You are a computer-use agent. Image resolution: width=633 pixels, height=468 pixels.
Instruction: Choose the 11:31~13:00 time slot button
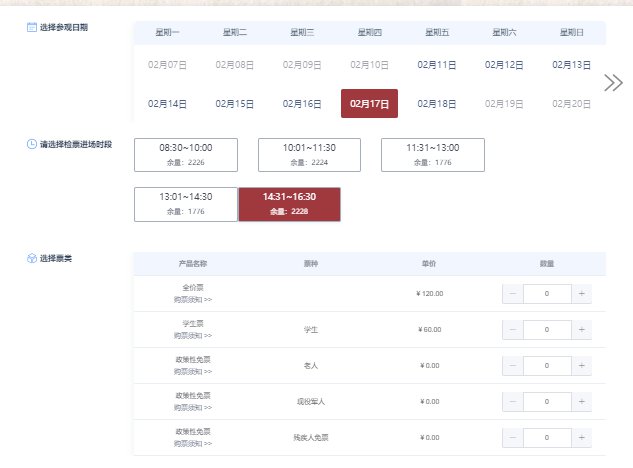[x=433, y=154]
